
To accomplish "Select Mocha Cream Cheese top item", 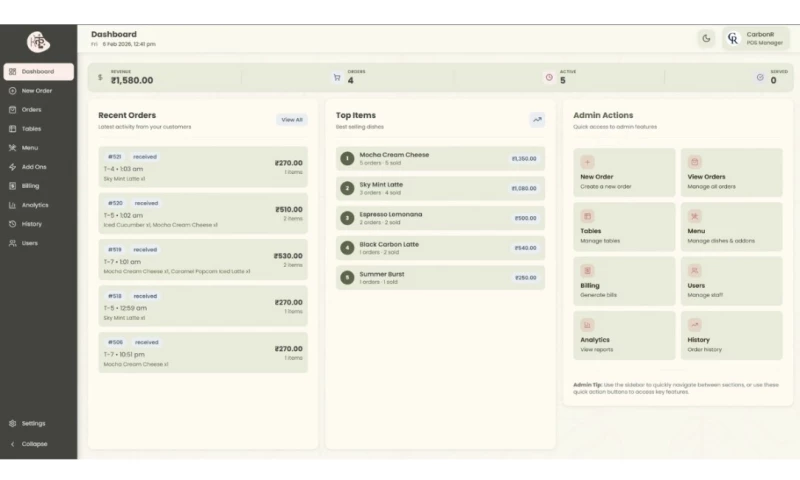I will (440, 159).
